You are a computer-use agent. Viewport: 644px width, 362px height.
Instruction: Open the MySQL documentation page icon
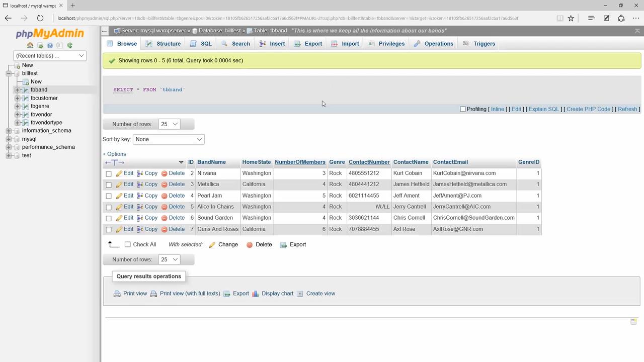[59, 45]
